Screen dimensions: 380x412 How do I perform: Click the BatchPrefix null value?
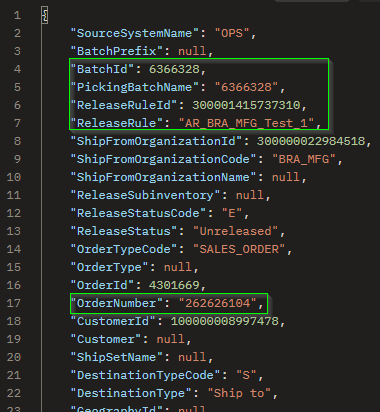pyautogui.click(x=192, y=51)
